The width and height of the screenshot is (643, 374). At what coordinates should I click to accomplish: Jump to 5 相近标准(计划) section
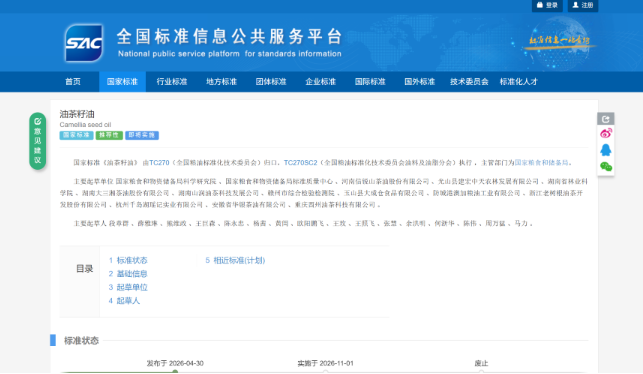(235, 260)
